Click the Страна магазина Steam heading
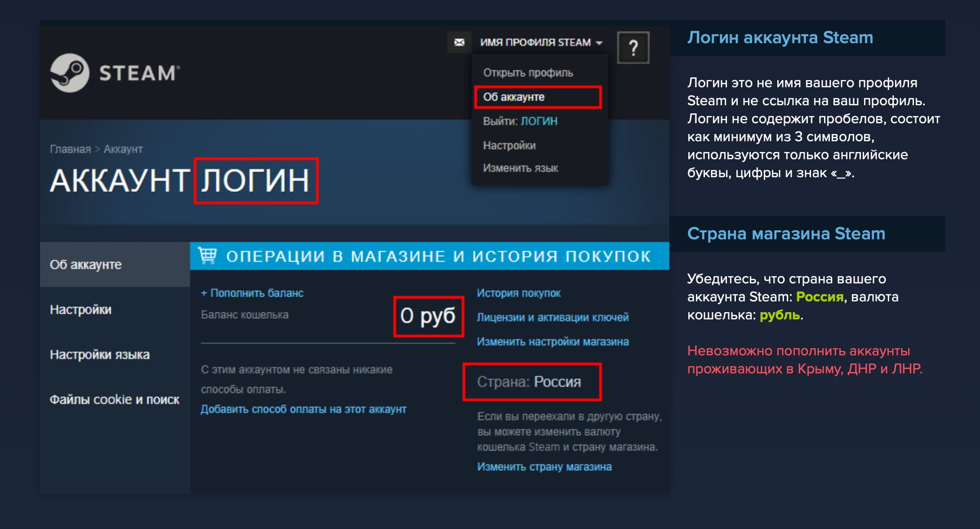The image size is (980, 529). pos(786,233)
